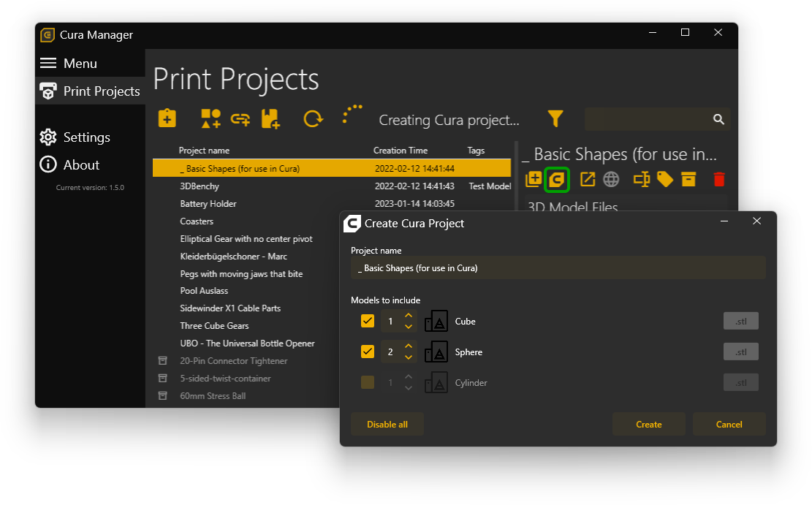Viewport: 812px width, 505px height.
Task: Click the archive box icon in details panel
Action: click(x=688, y=179)
